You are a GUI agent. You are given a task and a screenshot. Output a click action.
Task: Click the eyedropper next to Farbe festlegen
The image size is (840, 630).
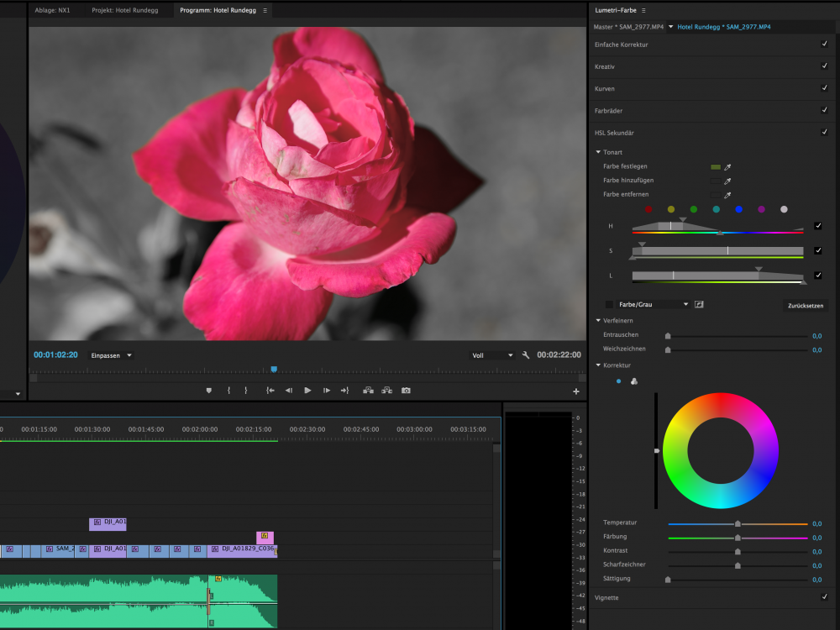[727, 167]
